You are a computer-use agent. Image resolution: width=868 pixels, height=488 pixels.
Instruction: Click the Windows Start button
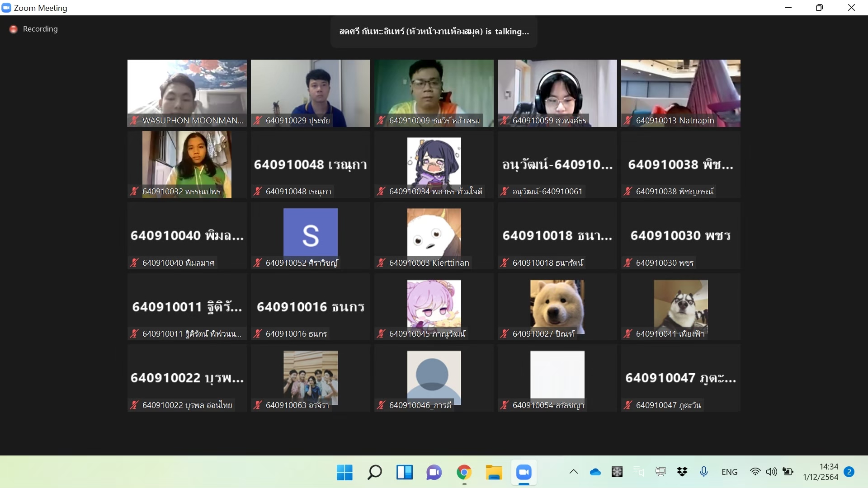tap(344, 472)
